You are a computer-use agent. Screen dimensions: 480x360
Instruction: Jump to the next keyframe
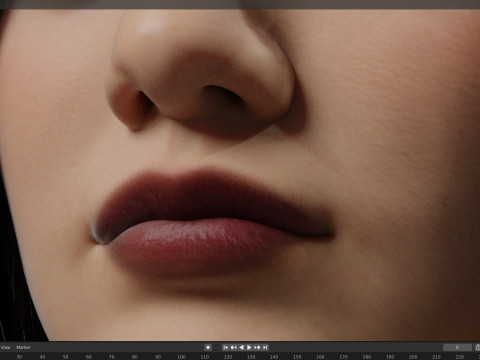click(x=257, y=347)
